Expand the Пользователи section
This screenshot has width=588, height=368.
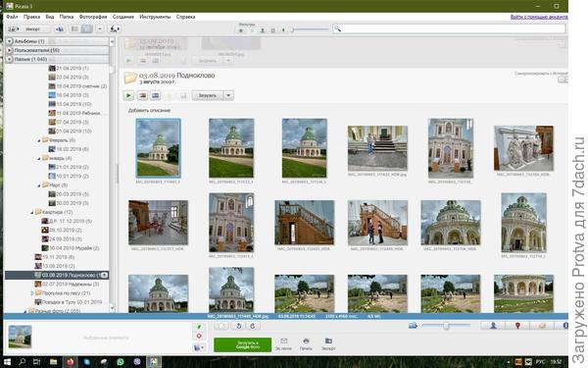coord(10,50)
